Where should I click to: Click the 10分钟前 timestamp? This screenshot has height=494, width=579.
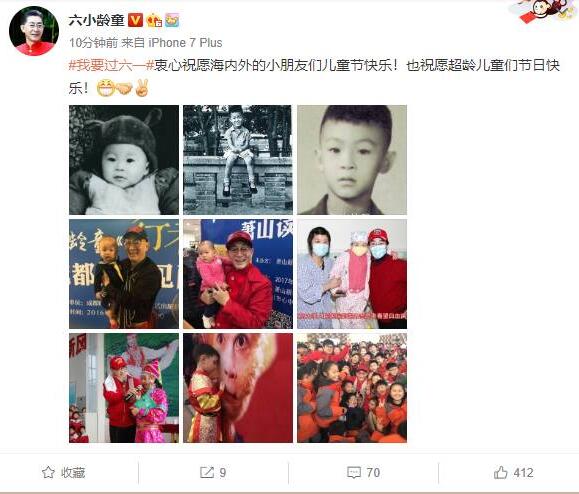coord(93,43)
